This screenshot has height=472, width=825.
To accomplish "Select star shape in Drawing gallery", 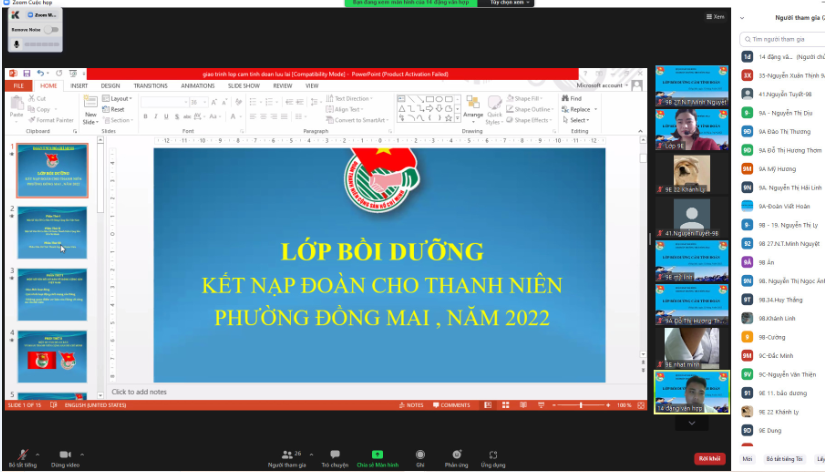I will [448, 118].
